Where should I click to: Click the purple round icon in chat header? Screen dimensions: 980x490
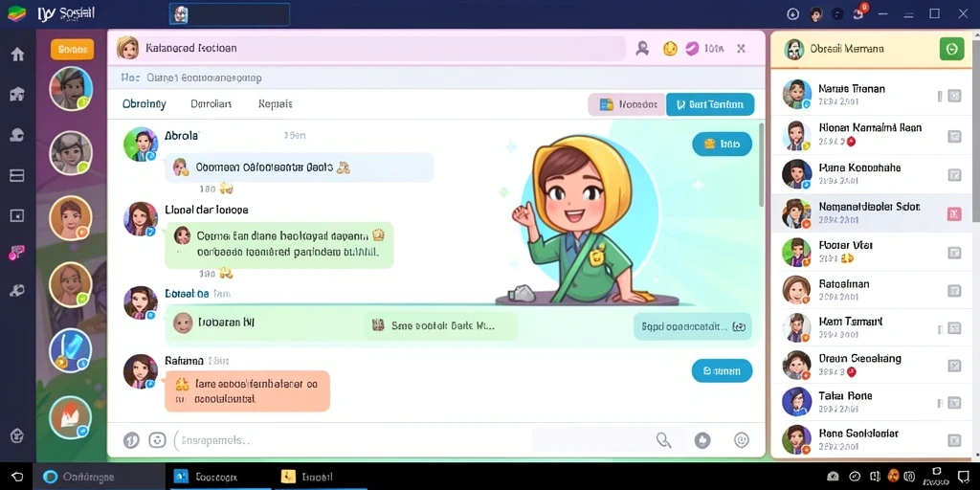pyautogui.click(x=692, y=48)
